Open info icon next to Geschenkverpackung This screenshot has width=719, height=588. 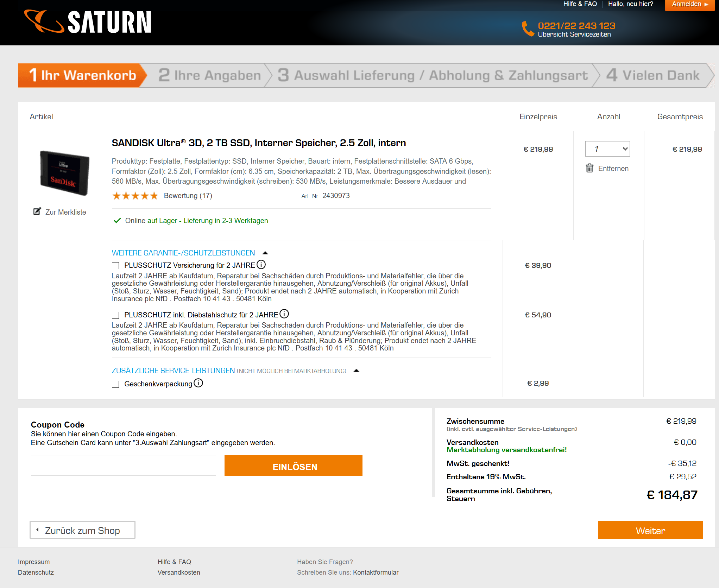[x=198, y=383]
